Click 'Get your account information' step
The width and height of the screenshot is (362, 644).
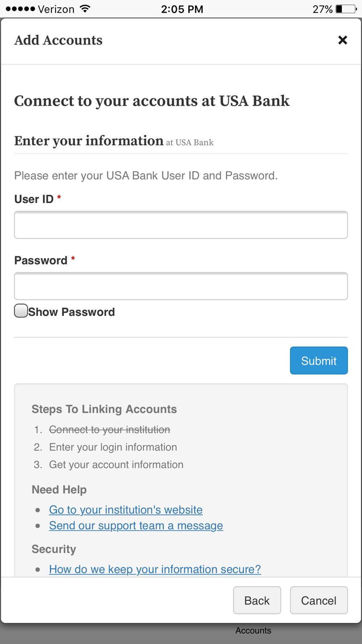click(116, 464)
